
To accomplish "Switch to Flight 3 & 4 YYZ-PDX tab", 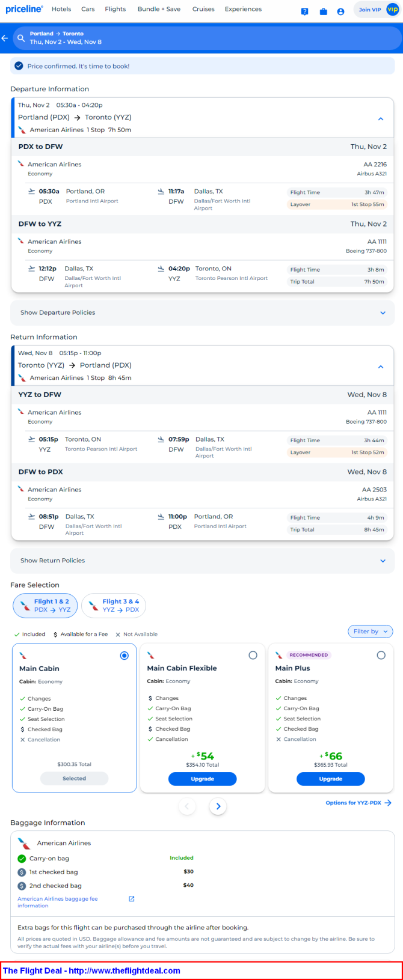I will (x=114, y=605).
